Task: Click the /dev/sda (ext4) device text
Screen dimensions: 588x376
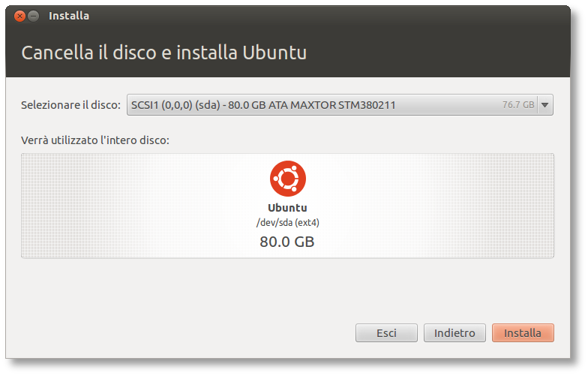Action: [x=288, y=222]
